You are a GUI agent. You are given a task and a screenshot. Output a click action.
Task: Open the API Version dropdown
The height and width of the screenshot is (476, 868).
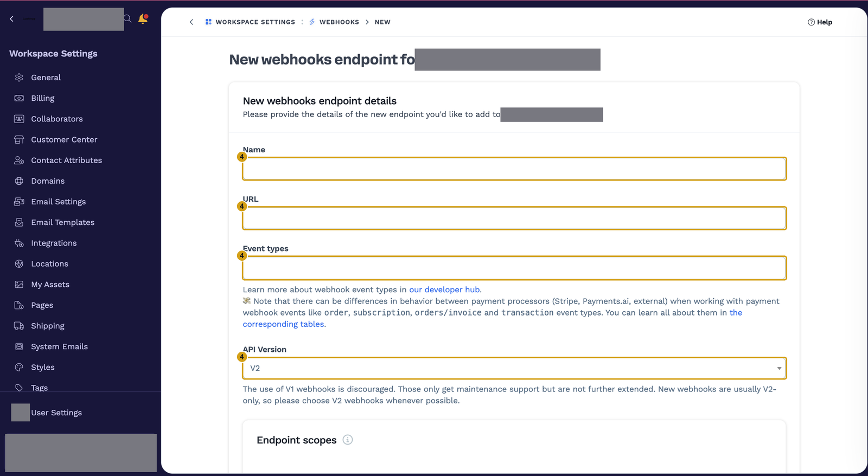[514, 368]
